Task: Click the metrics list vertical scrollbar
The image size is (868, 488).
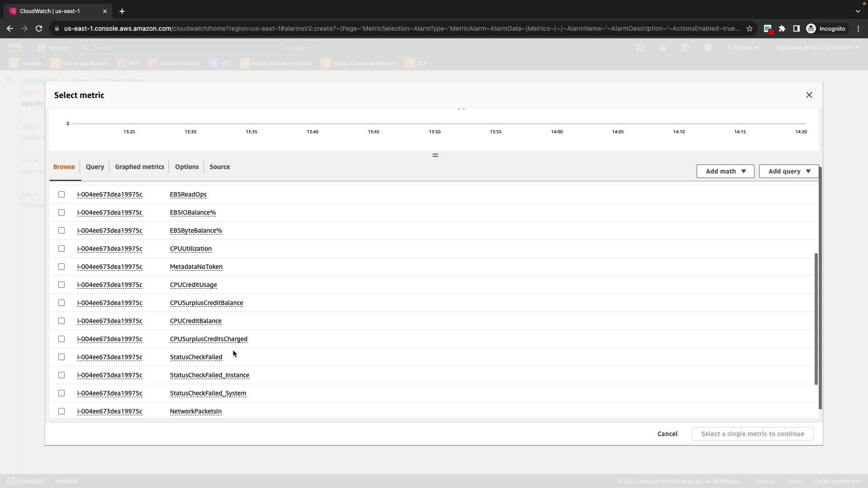Action: coord(816,319)
